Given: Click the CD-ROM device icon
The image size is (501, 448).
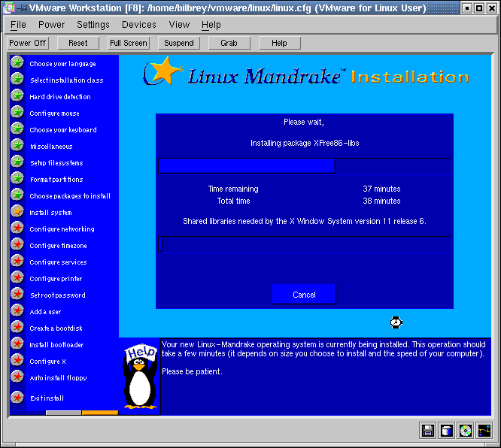Looking at the screenshot, I should click(x=466, y=431).
